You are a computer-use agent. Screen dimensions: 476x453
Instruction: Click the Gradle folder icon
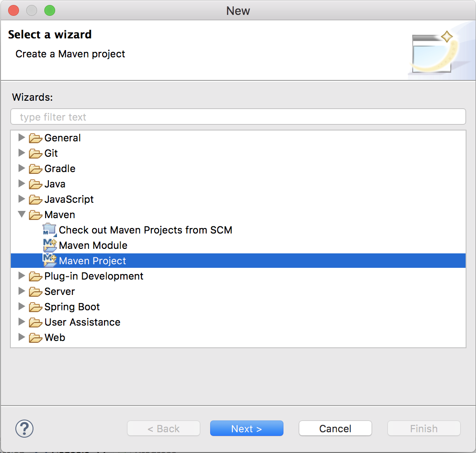pos(36,169)
